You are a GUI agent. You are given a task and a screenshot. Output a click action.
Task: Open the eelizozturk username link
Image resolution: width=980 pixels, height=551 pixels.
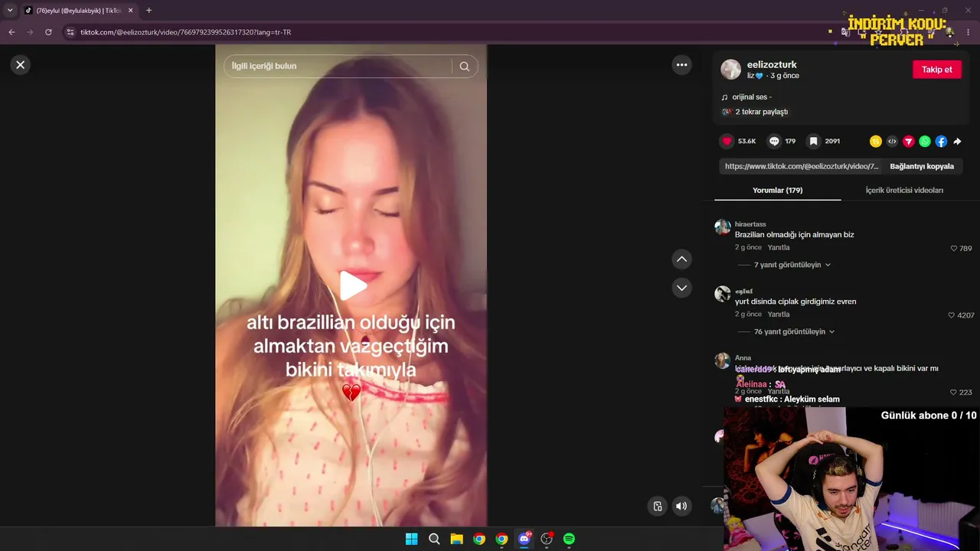pos(772,65)
